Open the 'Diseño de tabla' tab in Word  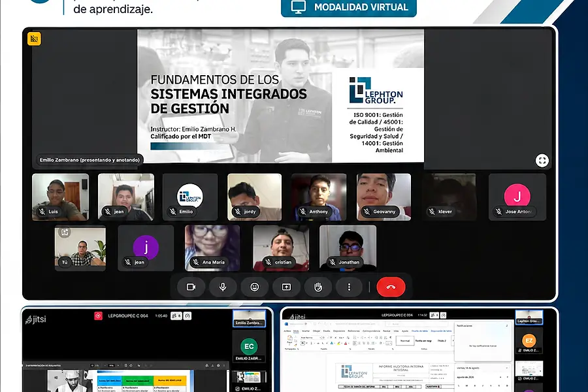(419, 331)
